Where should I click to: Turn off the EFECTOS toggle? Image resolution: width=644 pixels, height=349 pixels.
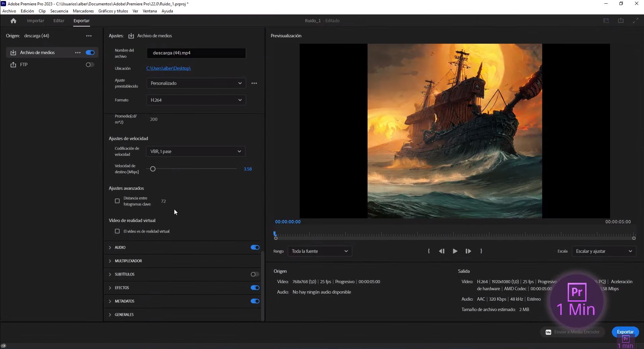coord(255,288)
